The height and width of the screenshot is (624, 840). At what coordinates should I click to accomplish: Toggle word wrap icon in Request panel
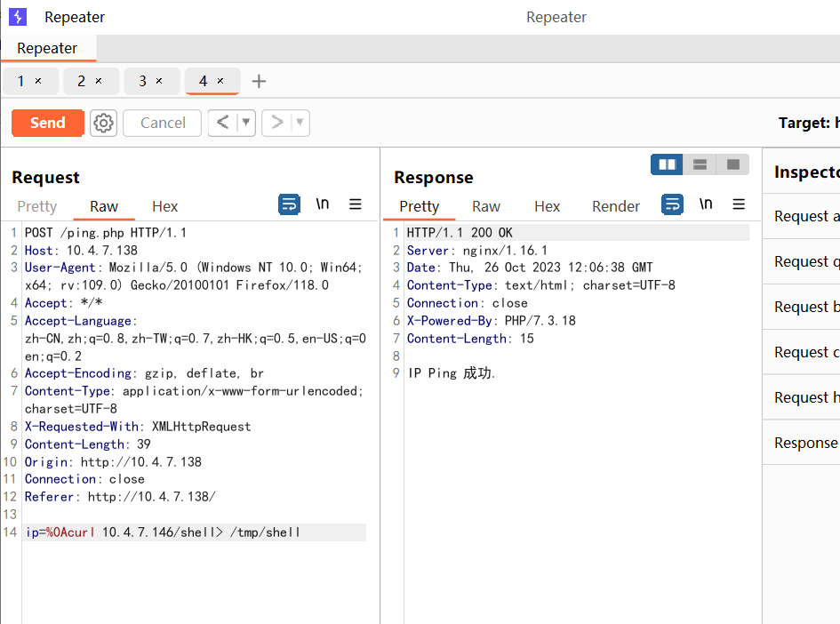[x=289, y=204]
